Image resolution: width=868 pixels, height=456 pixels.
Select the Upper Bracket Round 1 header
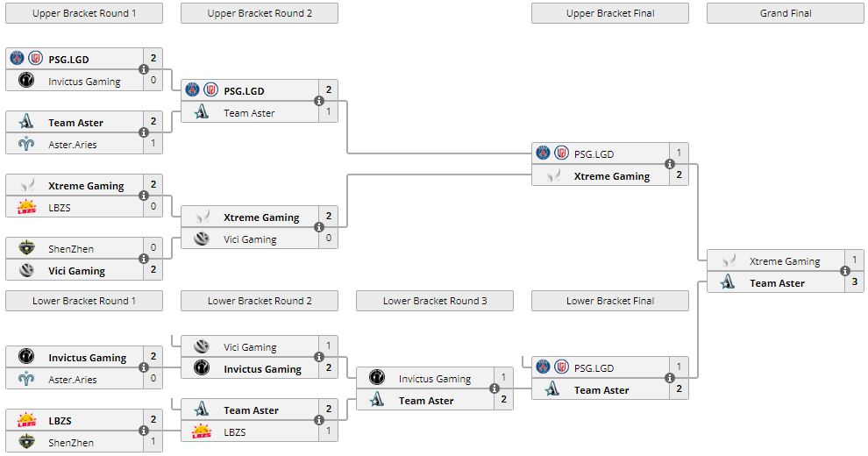pyautogui.click(x=84, y=13)
